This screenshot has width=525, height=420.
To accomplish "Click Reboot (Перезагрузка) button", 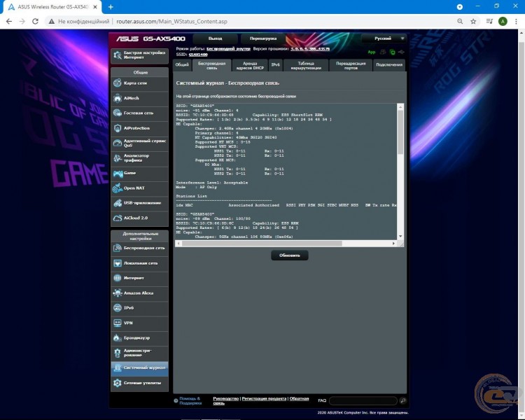I will 263,38.
